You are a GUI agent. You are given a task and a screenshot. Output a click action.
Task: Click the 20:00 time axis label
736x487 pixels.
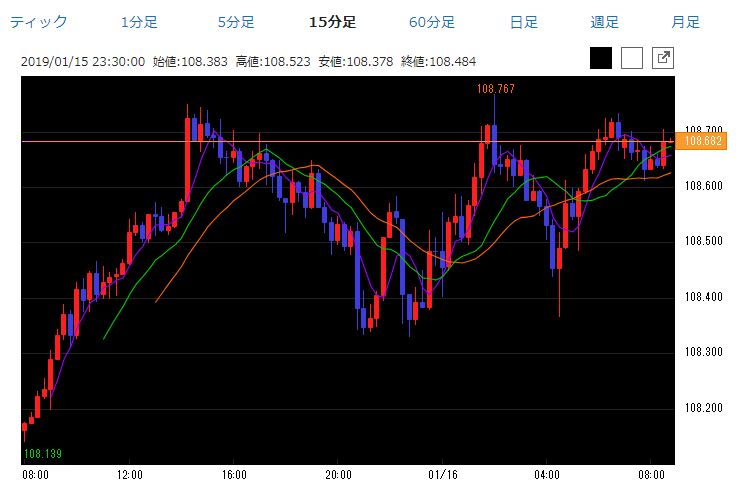(x=338, y=475)
